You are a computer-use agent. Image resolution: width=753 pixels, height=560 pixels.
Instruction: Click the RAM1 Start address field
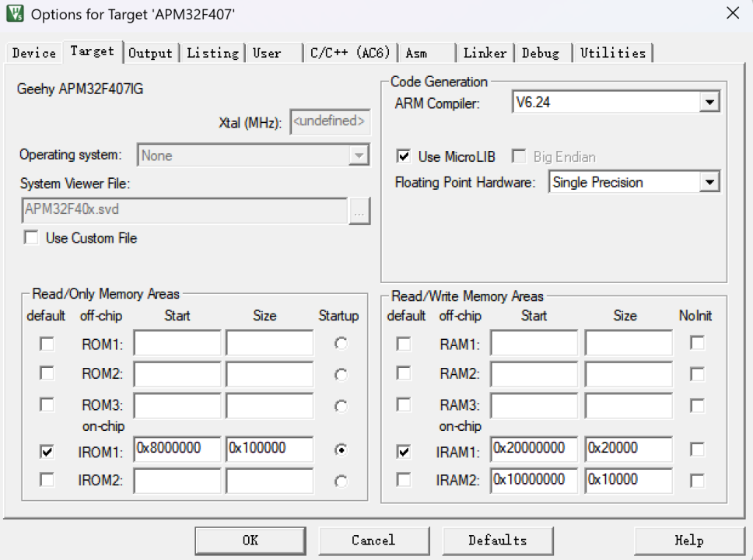point(534,343)
